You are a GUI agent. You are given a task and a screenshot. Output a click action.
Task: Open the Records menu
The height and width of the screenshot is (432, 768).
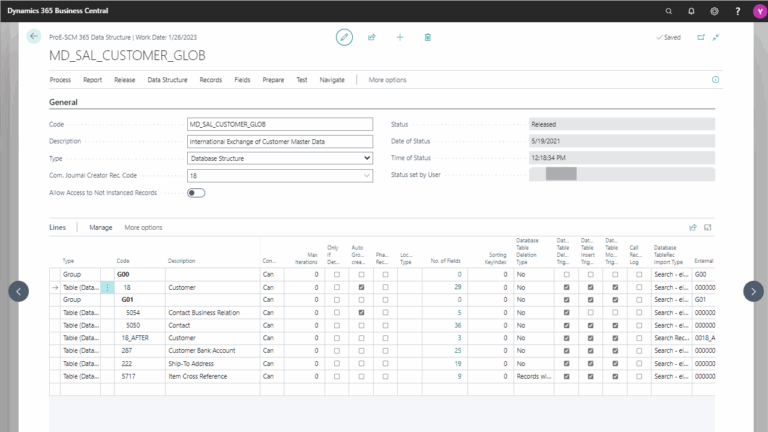pos(211,80)
